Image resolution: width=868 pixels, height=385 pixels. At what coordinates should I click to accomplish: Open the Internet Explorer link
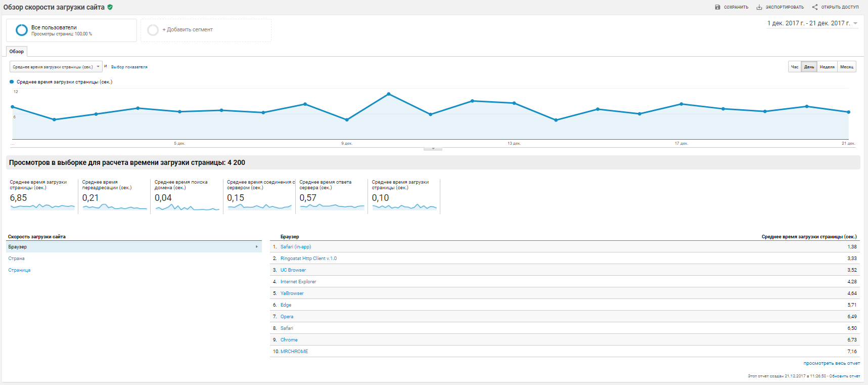[x=298, y=282]
